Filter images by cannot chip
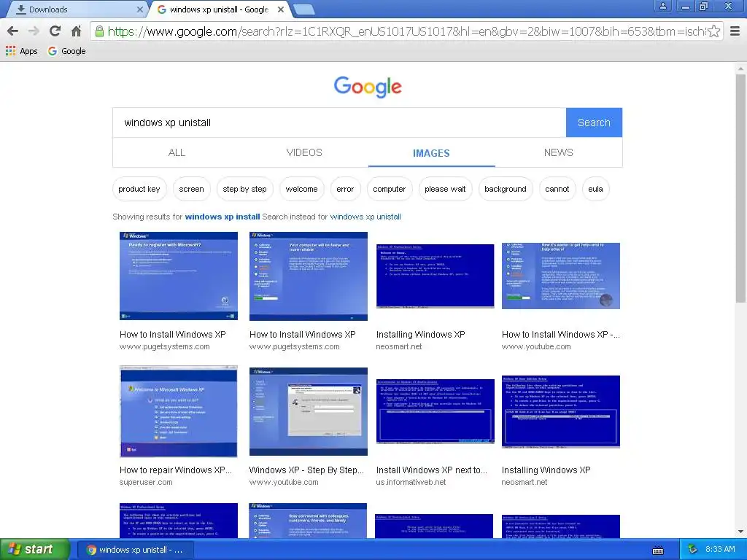 (557, 189)
